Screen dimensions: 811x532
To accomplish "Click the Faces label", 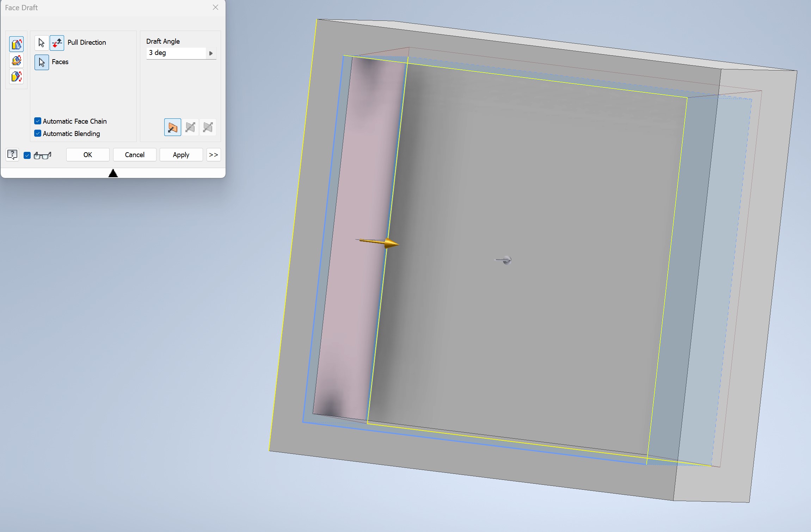I will 60,62.
